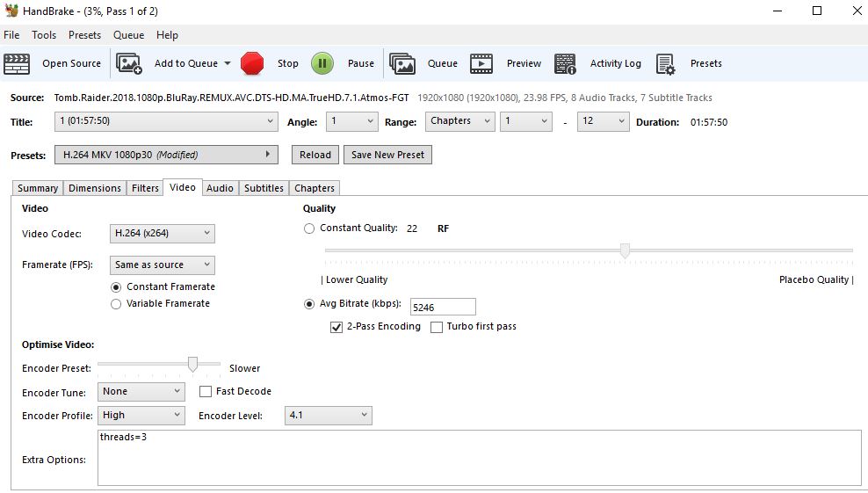Switch to the Dimensions tab

tap(95, 188)
